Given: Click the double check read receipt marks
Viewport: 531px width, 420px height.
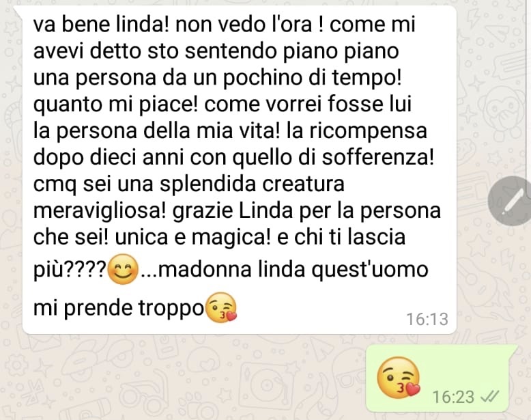Looking at the screenshot, I should [489, 396].
